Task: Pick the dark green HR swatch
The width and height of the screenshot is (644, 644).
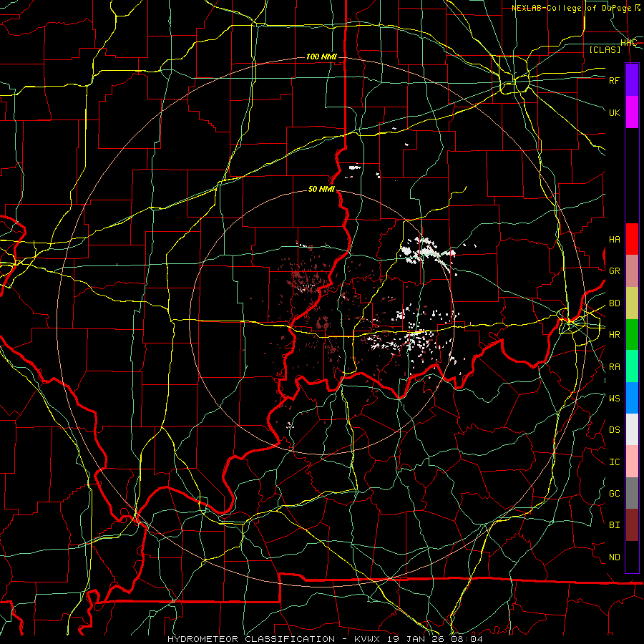Action: (632, 335)
